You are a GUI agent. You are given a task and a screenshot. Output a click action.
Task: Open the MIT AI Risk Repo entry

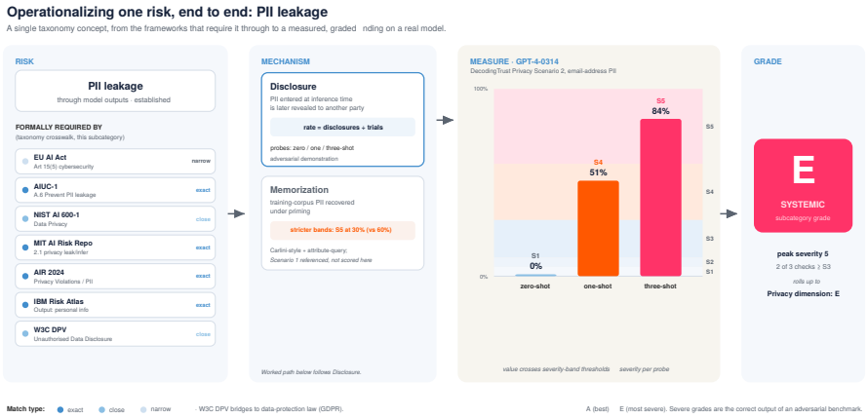115,248
